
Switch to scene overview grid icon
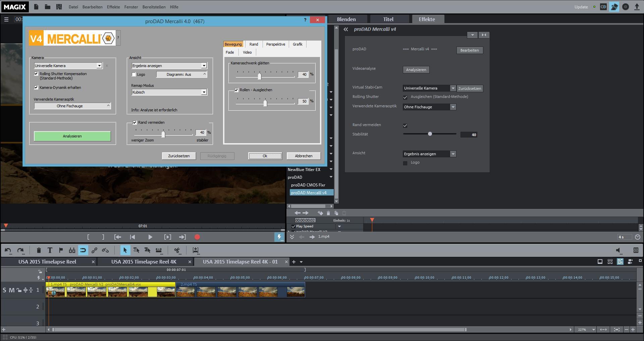[x=610, y=262]
